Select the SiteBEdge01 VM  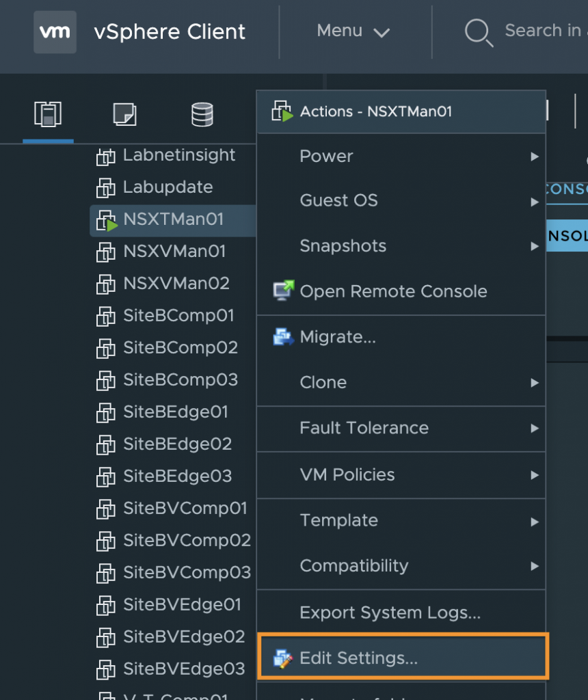point(176,412)
